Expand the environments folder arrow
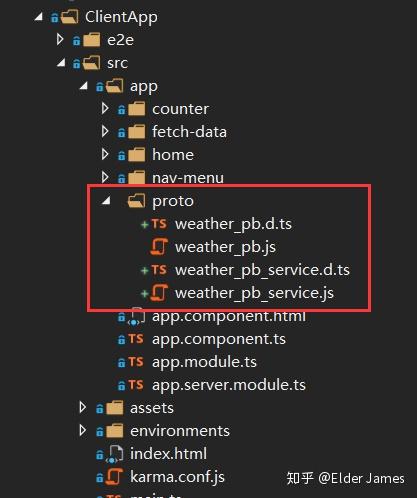Viewport: 417px width, 498px height. click(x=83, y=431)
